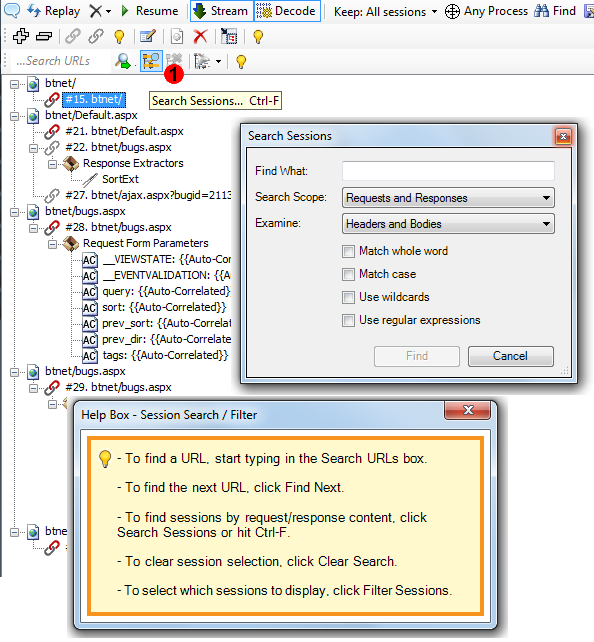Click the Stream toolbar button
This screenshot has height=642, width=594.
point(221,11)
